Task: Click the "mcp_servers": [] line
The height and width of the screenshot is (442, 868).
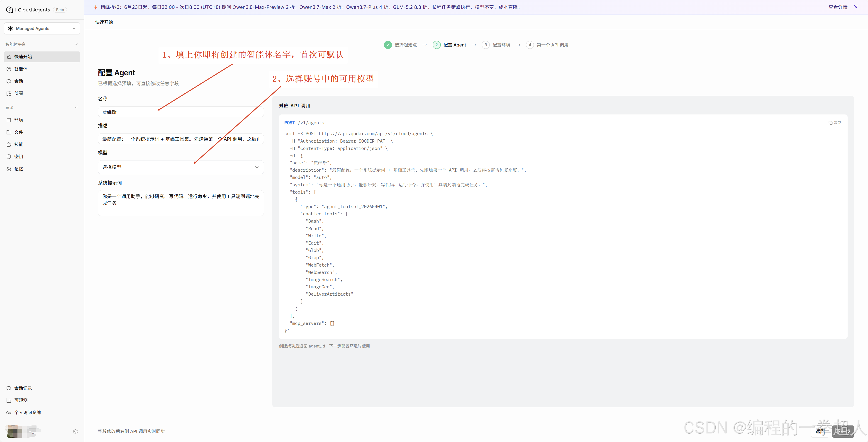Action: click(312, 323)
